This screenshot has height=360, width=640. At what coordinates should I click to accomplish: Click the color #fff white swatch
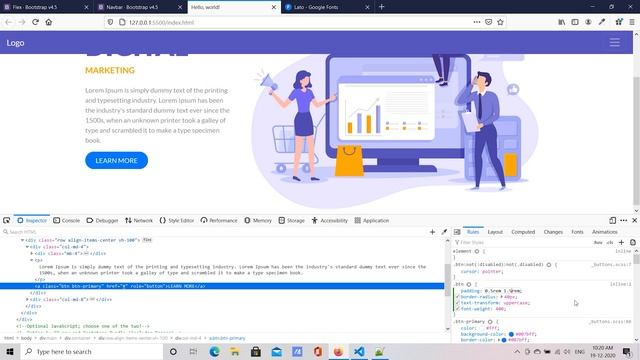click(482, 328)
